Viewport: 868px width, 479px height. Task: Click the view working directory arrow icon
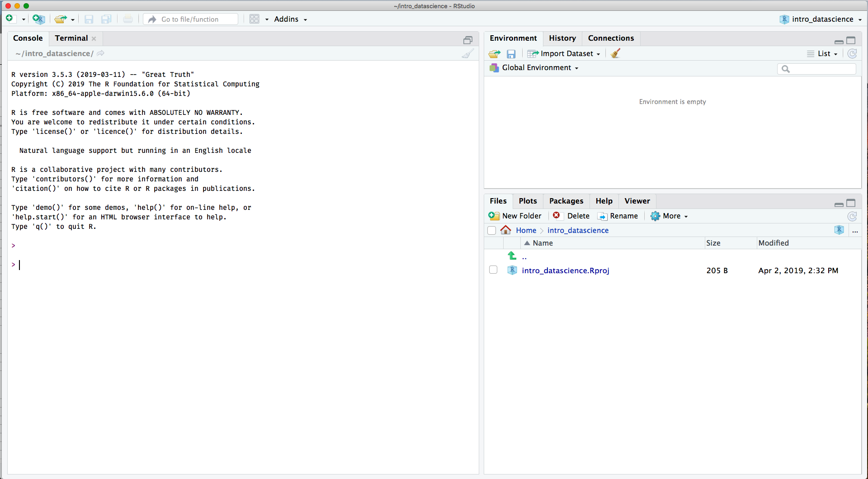pyautogui.click(x=100, y=53)
